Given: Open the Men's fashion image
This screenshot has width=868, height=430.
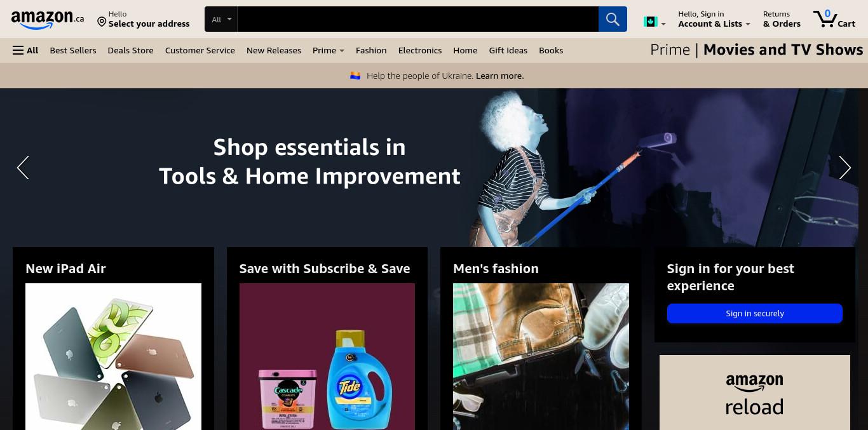Looking at the screenshot, I should tap(541, 356).
